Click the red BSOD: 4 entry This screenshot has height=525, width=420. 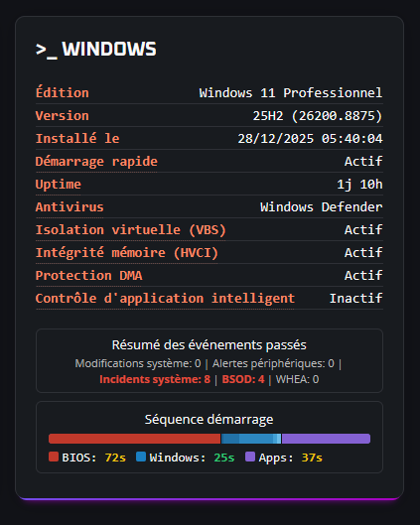pyautogui.click(x=243, y=379)
